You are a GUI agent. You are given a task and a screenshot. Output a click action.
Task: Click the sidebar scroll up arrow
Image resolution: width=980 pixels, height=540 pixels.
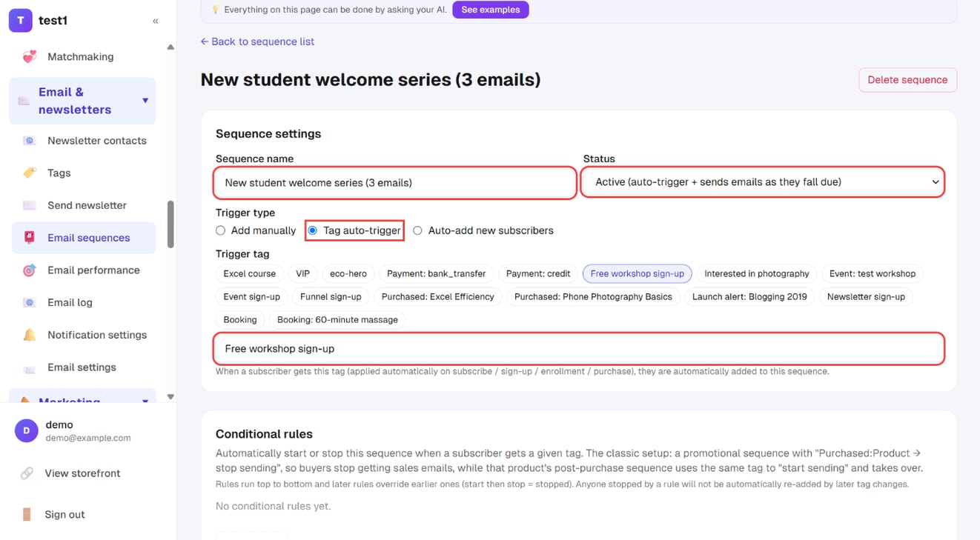pyautogui.click(x=170, y=47)
